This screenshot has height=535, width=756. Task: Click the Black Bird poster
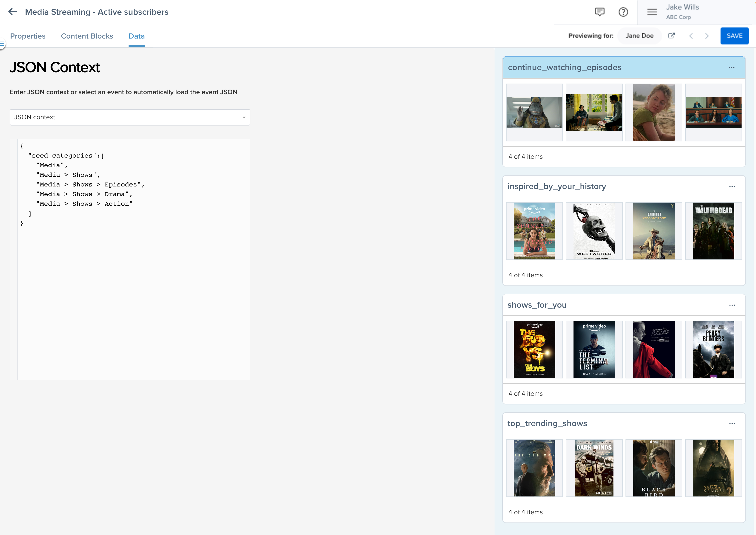[x=654, y=468]
